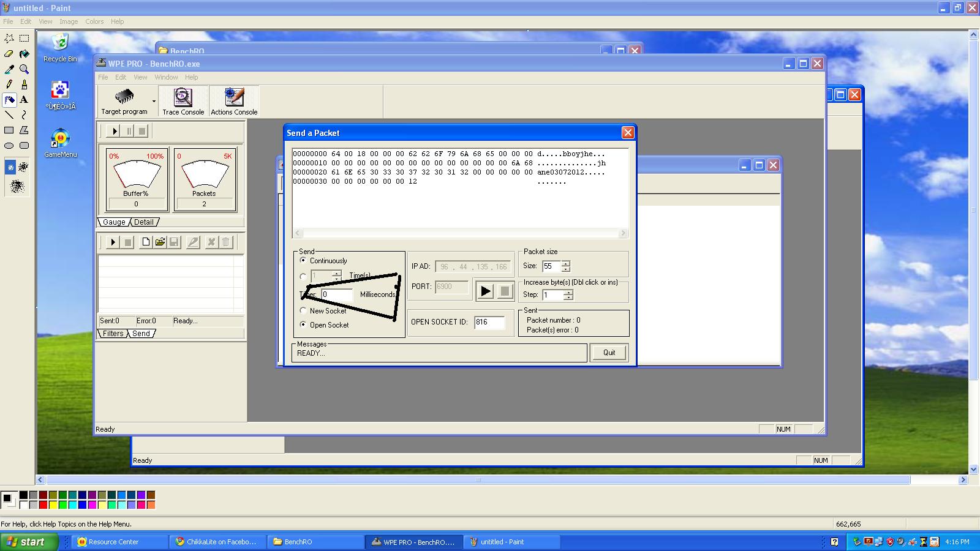This screenshot has height=551, width=980.
Task: Choose the medium airbrush spray size
Action: pyautogui.click(x=23, y=167)
